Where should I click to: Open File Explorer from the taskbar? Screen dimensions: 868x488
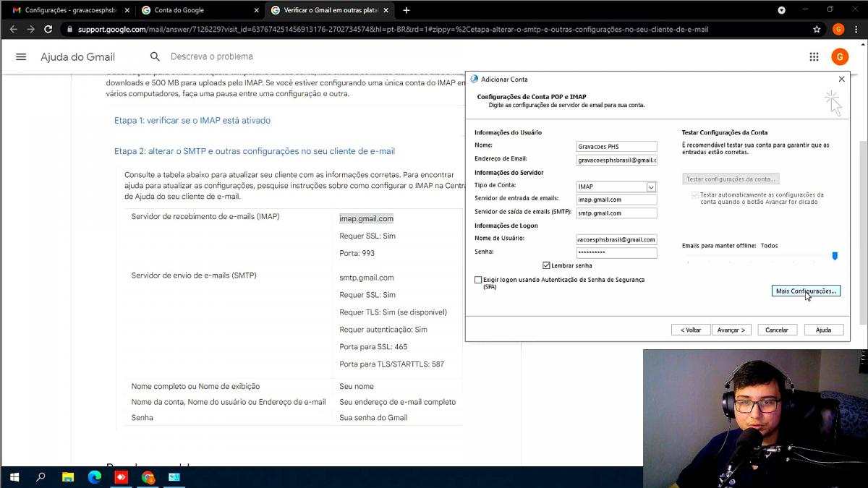(x=67, y=477)
